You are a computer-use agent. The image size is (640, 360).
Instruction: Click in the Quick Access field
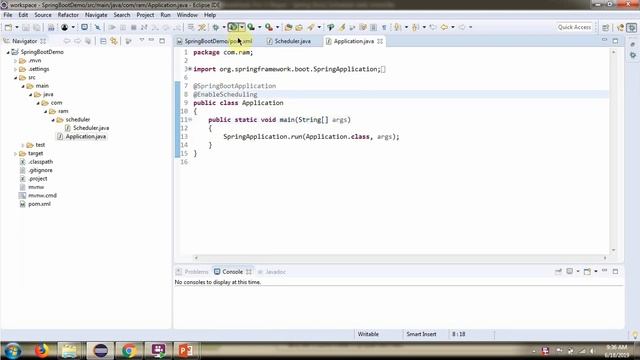click(574, 27)
